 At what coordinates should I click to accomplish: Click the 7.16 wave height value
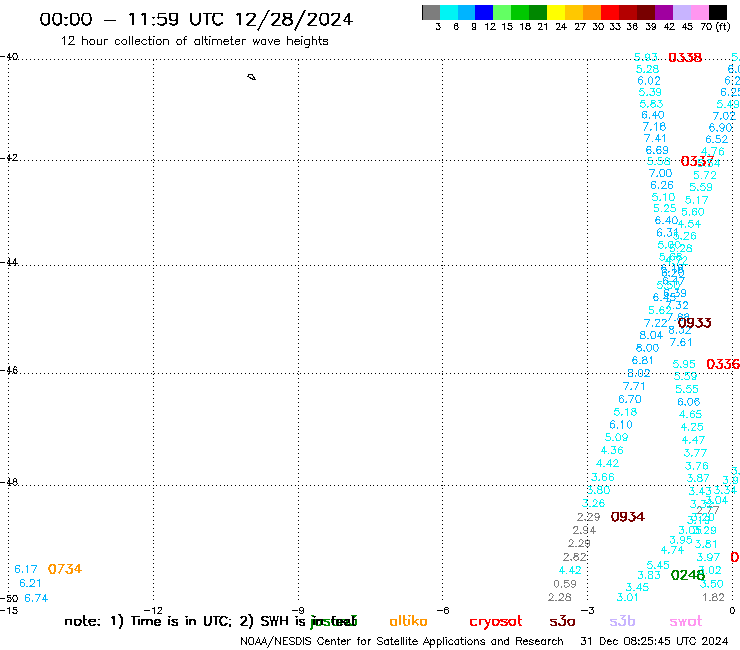(654, 127)
